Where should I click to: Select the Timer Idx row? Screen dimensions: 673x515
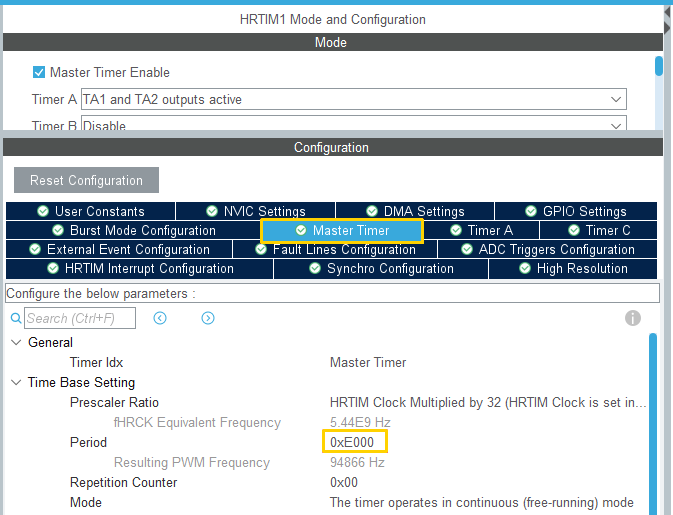point(326,362)
